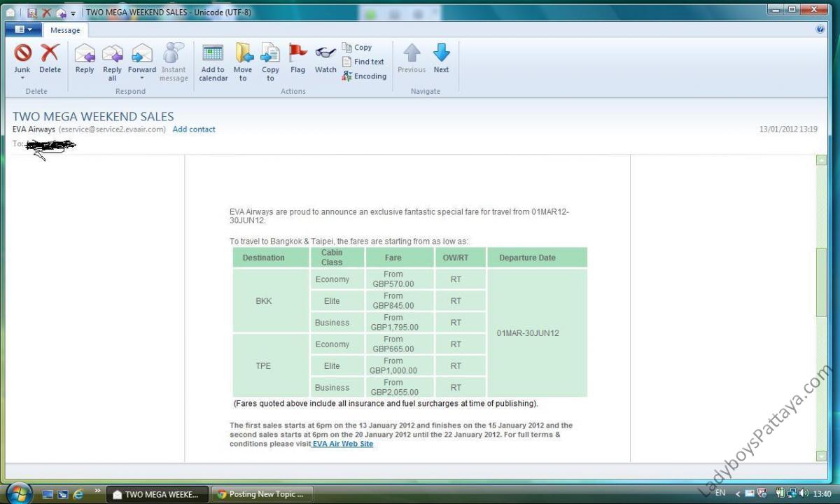Open the Customize Quick Access Toolbar dropdown
This screenshot has height=504, width=840.
point(73,13)
